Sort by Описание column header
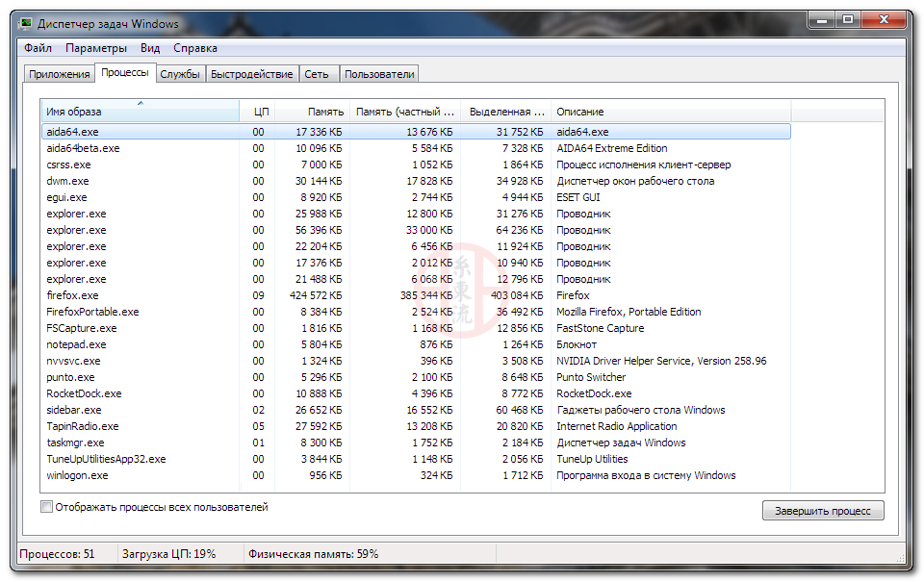 671,112
